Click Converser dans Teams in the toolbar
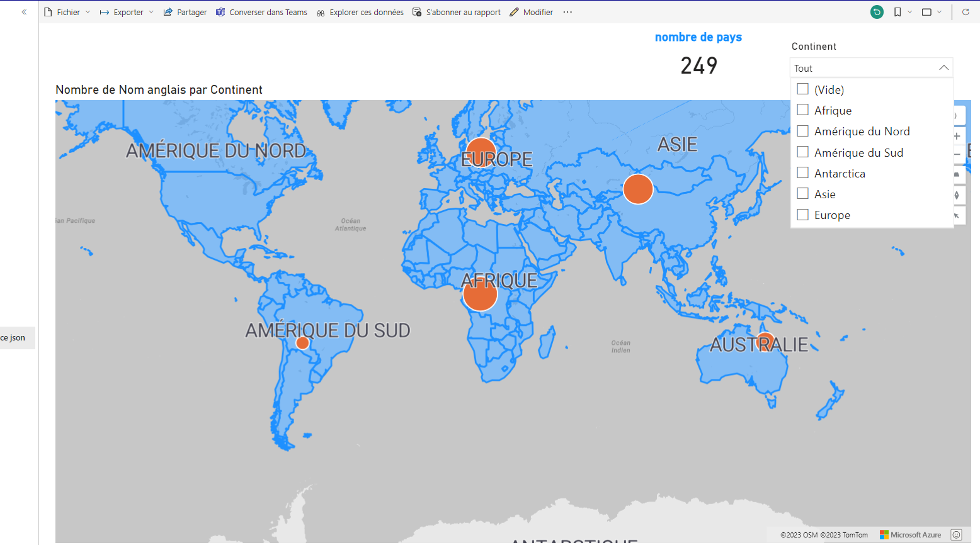Viewport: 980px width, 545px height. (261, 11)
